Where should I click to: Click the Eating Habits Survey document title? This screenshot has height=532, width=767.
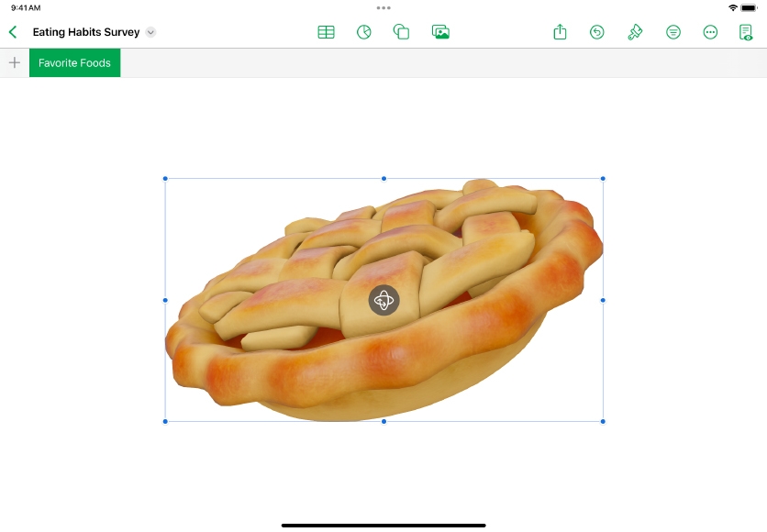(x=86, y=32)
